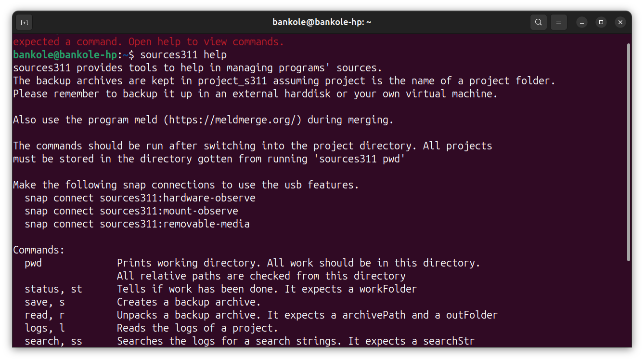
Task: Minimize the terminal window
Action: [x=582, y=22]
